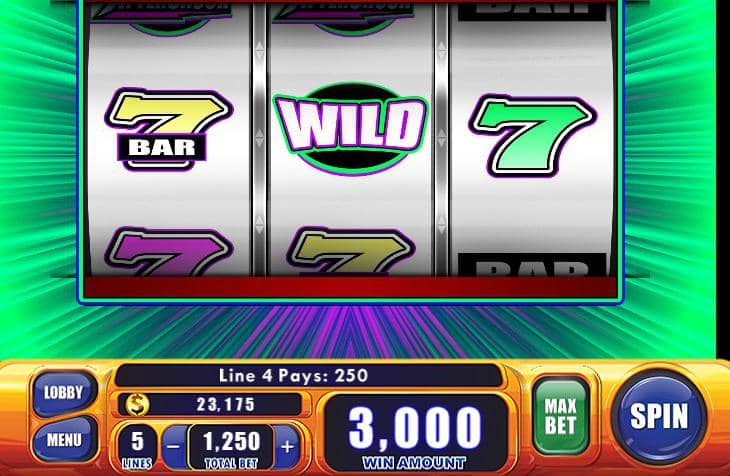Select the 5 LINES indicator
Viewport: 730px width, 476px height.
[137, 448]
